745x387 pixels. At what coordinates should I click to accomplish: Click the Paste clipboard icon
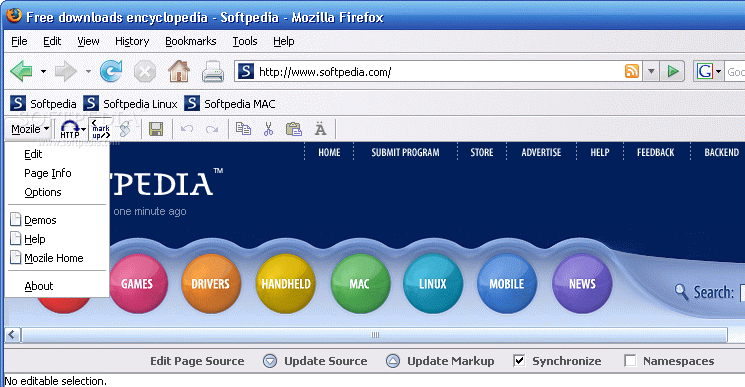coord(294,129)
